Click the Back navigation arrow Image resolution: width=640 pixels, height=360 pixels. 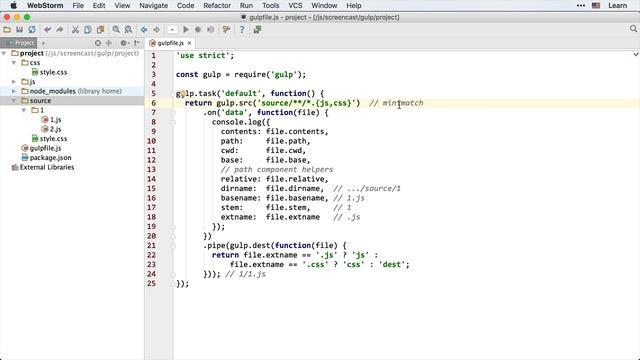point(144,29)
